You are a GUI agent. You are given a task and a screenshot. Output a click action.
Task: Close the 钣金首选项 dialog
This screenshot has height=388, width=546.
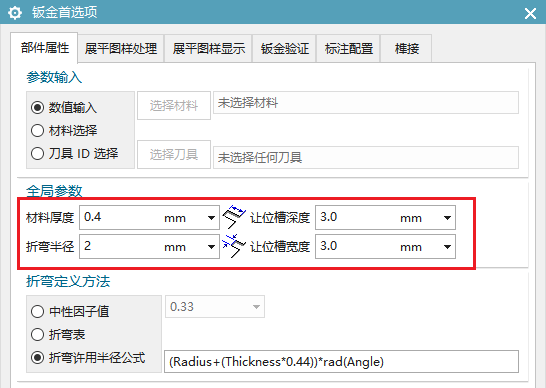[x=530, y=14]
